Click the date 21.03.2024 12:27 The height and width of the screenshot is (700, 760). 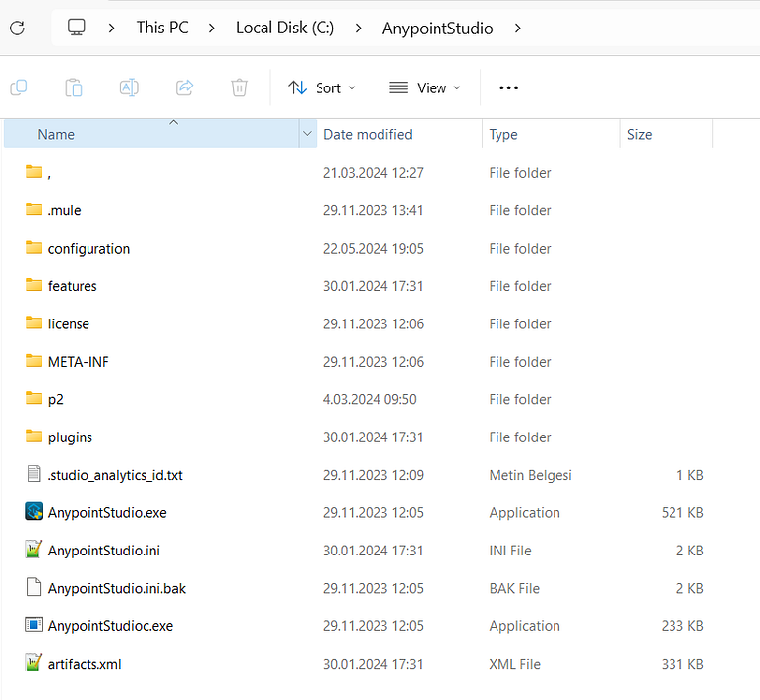[374, 173]
